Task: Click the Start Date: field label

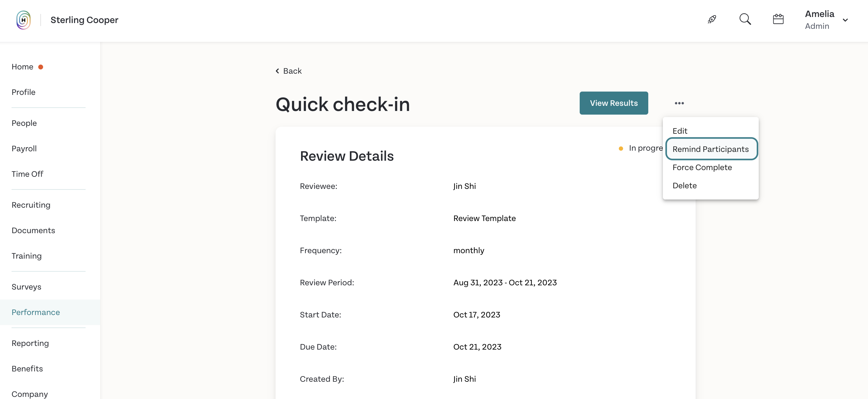Action: (320, 315)
